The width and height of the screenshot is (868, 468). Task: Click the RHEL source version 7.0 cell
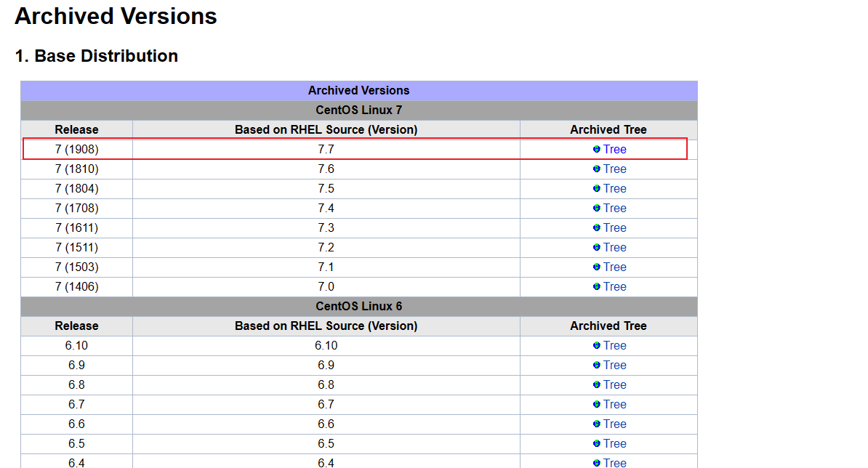[326, 286]
